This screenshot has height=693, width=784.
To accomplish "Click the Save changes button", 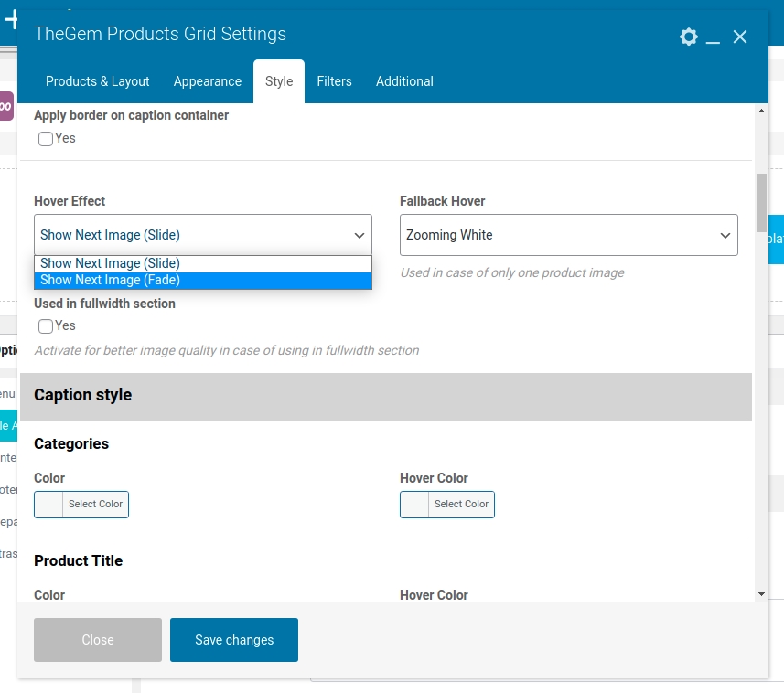I will tap(234, 640).
